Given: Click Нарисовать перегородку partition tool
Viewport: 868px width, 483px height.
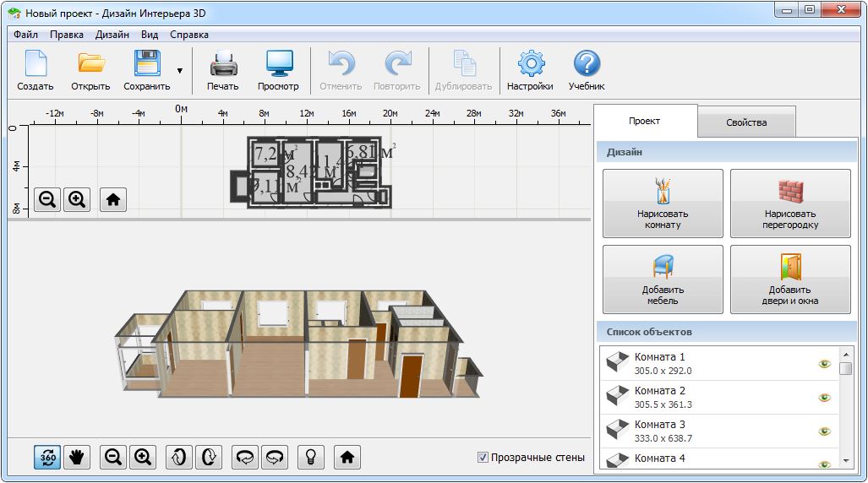Looking at the screenshot, I should (790, 203).
